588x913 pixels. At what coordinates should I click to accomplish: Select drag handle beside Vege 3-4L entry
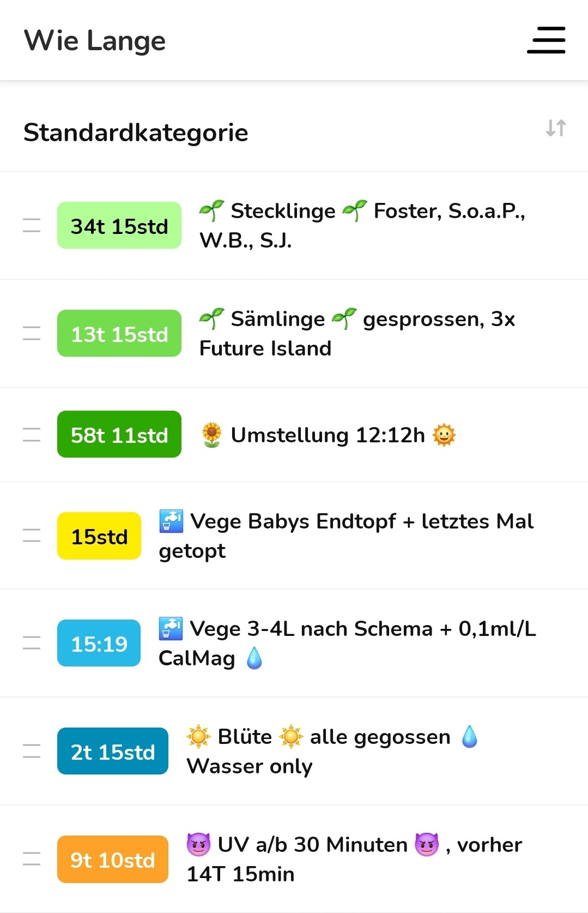[x=32, y=643]
